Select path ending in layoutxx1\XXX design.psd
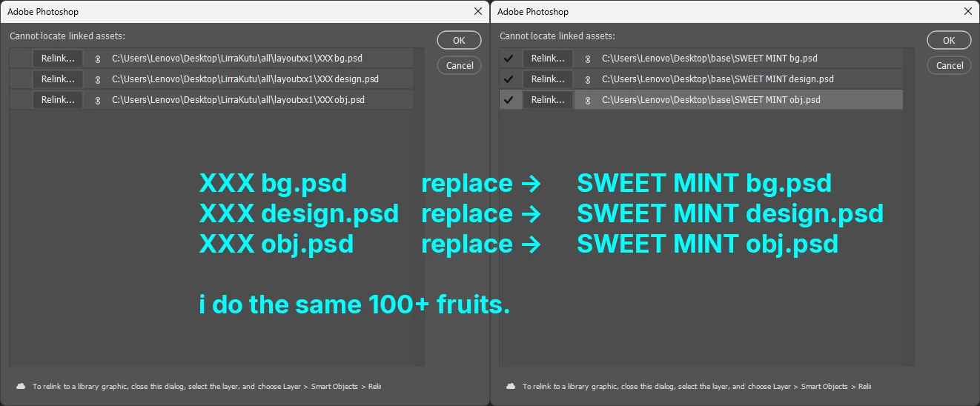The image size is (980, 406). click(x=245, y=79)
